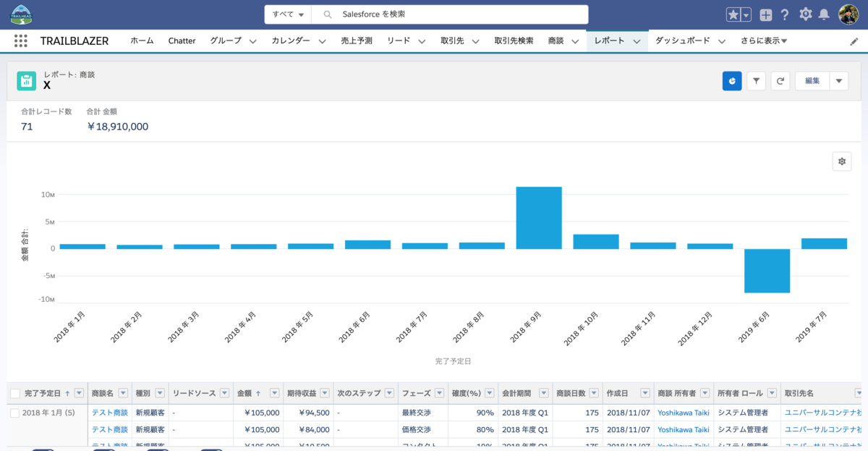The width and height of the screenshot is (868, 451).
Task: Go to ホーム tab
Action: [x=142, y=41]
